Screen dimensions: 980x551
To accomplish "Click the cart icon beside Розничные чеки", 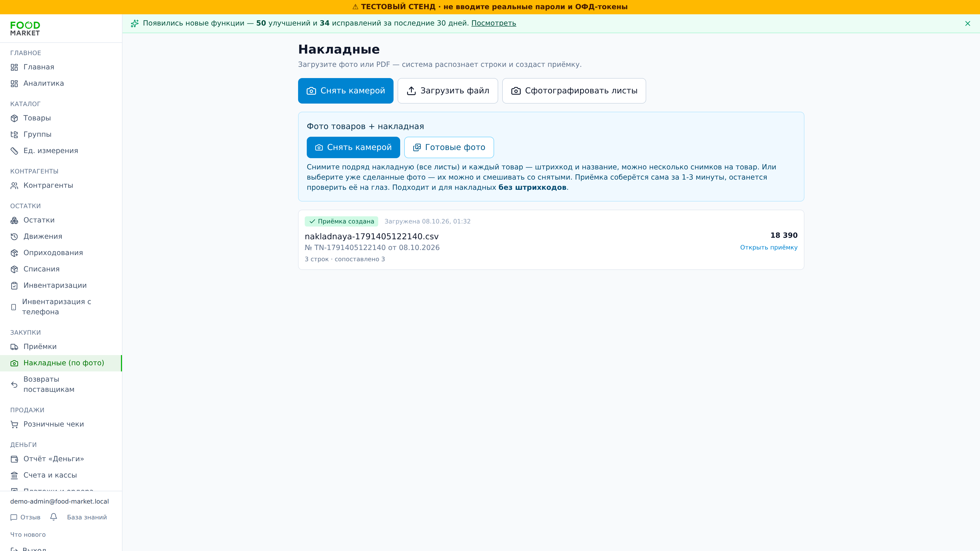I will [x=15, y=424].
